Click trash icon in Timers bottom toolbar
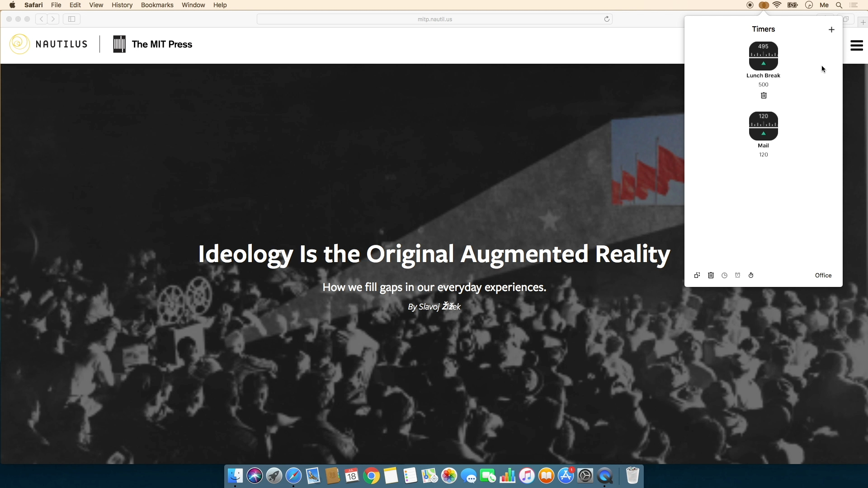Viewport: 868px width, 488px height. point(711,275)
